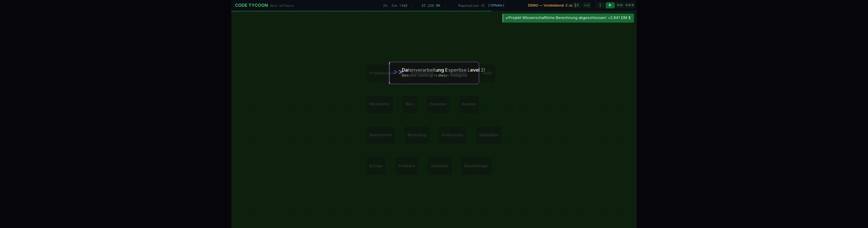Open the Mitarbeiter menu tile

click(380, 104)
